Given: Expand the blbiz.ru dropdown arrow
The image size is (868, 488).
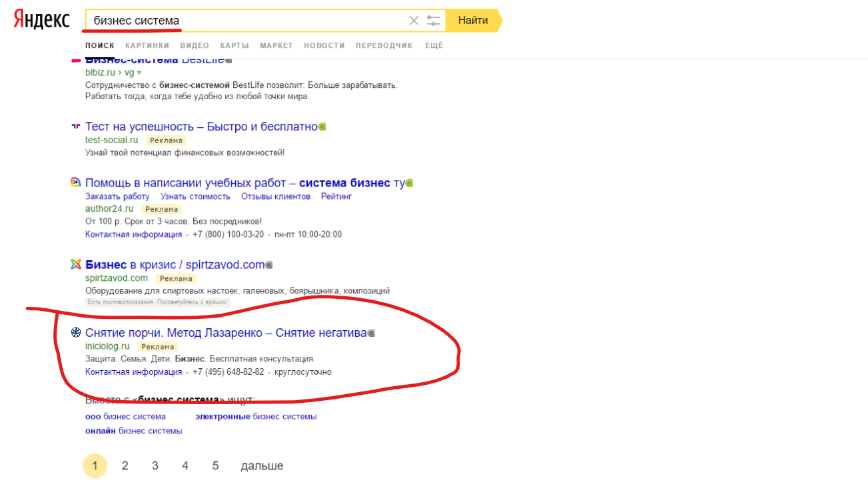Looking at the screenshot, I should click(x=139, y=73).
